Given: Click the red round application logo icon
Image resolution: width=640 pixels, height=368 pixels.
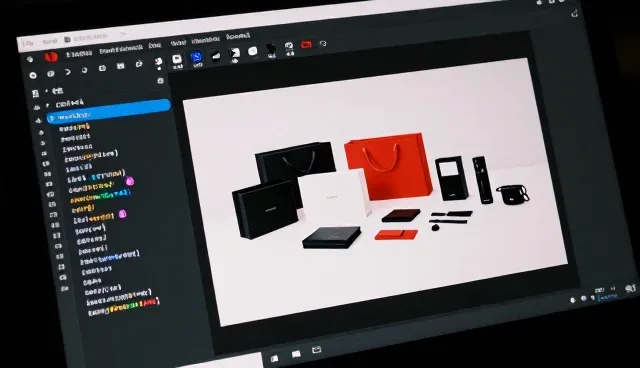Looking at the screenshot, I should 51,57.
